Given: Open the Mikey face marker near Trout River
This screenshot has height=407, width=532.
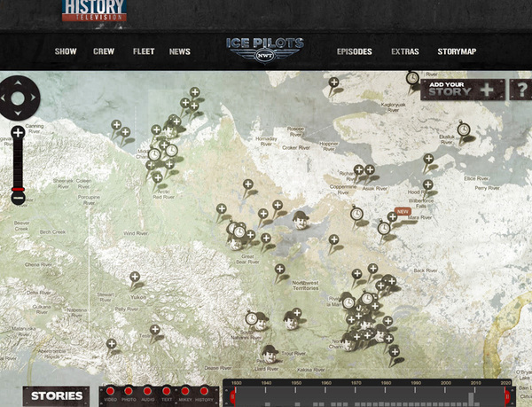Looking at the screenshot, I should click(x=270, y=355).
